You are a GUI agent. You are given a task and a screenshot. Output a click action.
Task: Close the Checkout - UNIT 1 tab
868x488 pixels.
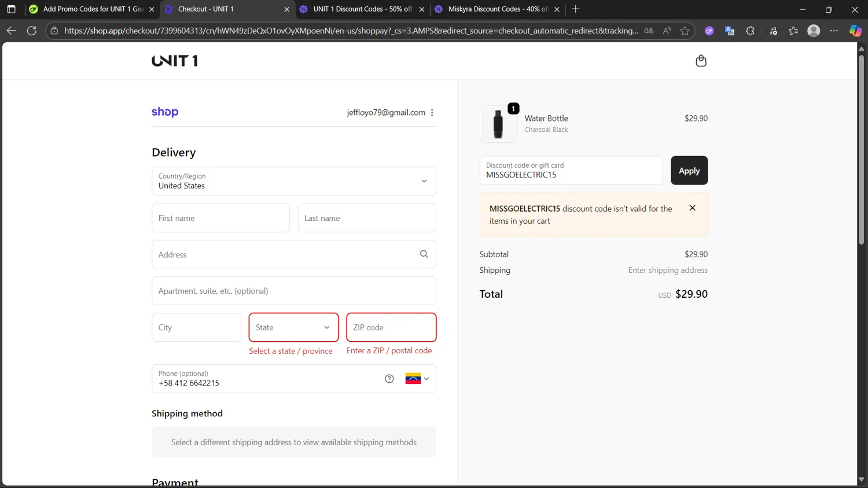[x=286, y=9]
